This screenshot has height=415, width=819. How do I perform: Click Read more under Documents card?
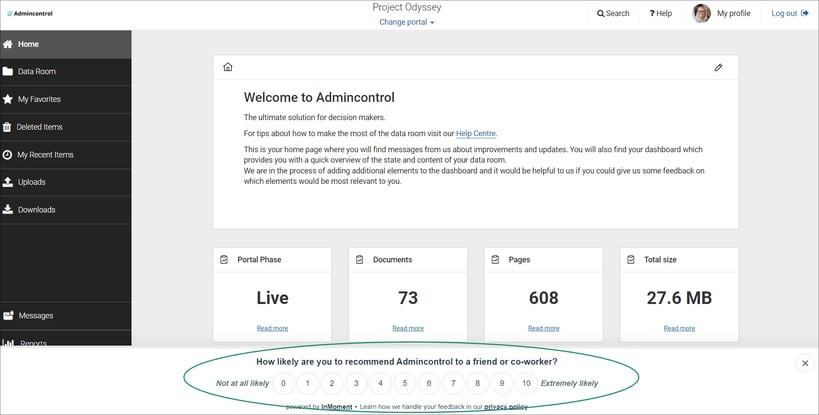coord(408,328)
